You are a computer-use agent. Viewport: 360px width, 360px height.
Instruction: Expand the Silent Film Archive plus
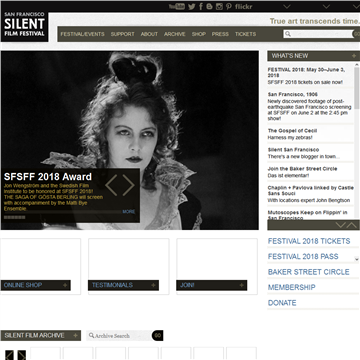pyautogui.click(x=76, y=336)
